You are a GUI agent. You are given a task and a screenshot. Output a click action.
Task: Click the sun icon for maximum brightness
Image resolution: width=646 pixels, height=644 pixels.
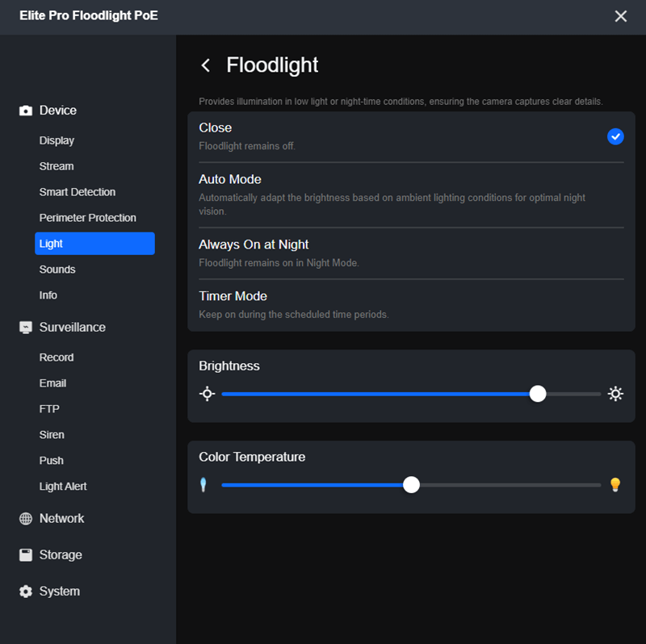tap(615, 394)
